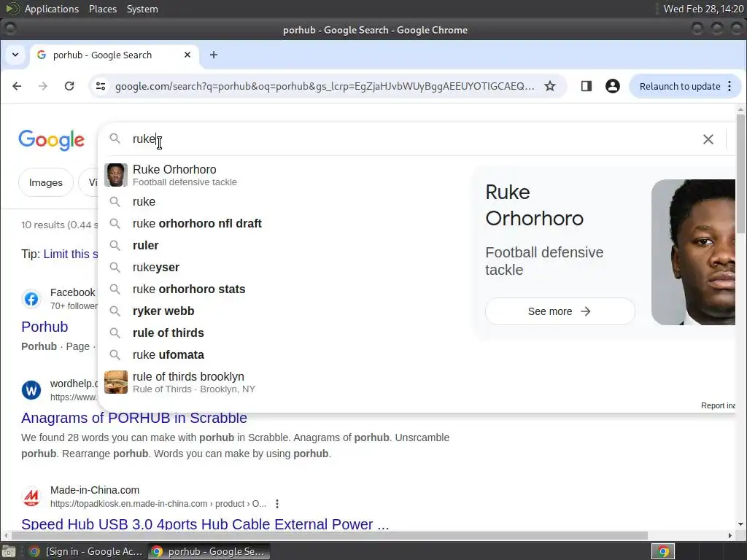
Task: Reload the current page
Action: pos(69,86)
